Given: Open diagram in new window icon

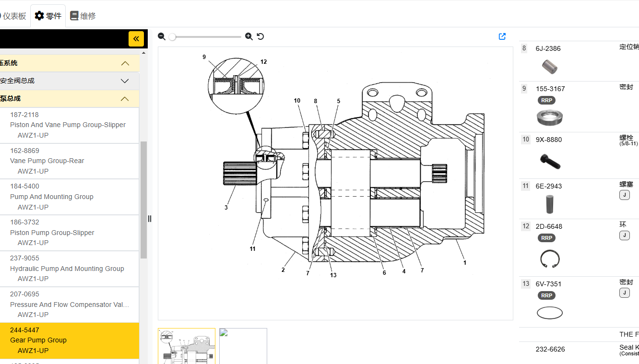Looking at the screenshot, I should click(502, 36).
